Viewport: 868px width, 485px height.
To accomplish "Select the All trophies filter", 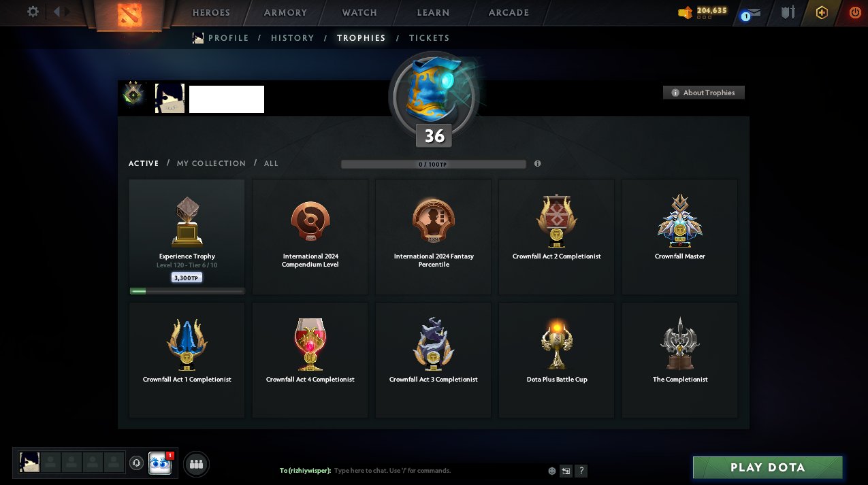I will [x=271, y=163].
